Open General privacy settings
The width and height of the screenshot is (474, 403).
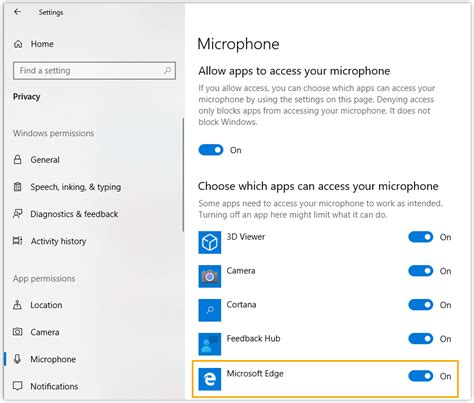click(x=45, y=160)
